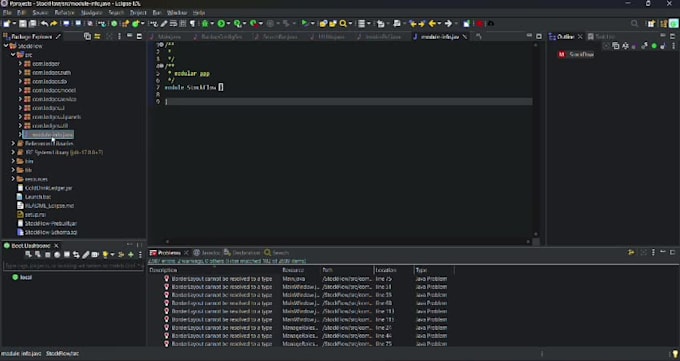This screenshot has width=680, height=361.
Task: Toggle Show Whitespace Characters pilcrow
Action: click(193, 24)
